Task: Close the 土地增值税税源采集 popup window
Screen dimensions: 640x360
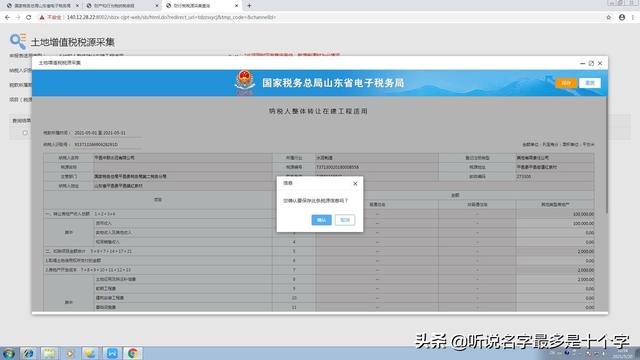Action: 600,63
